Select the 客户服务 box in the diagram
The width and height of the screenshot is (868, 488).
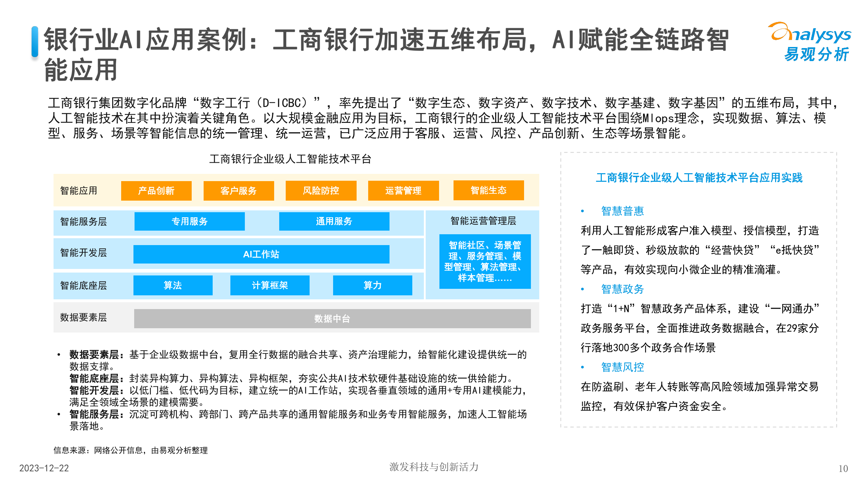coord(239,191)
